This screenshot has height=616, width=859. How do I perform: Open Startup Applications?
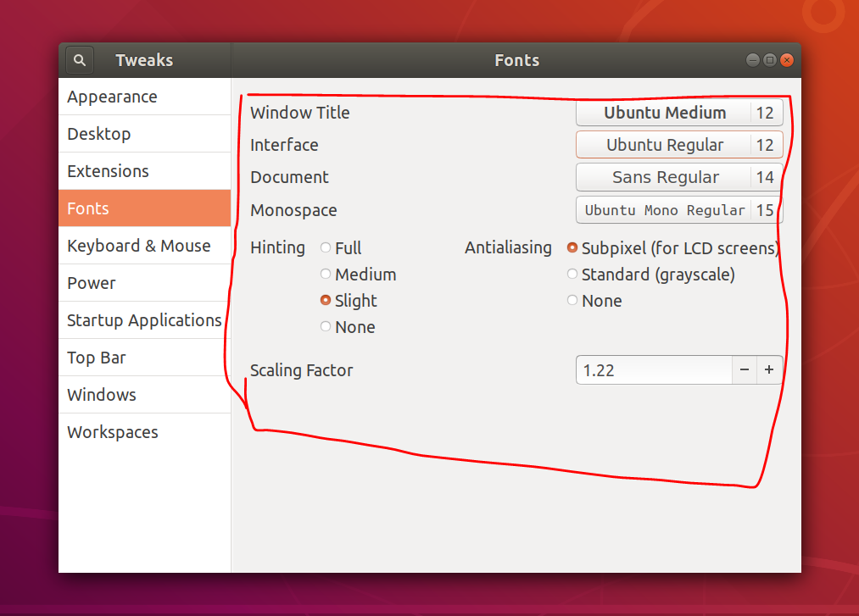pyautogui.click(x=144, y=320)
